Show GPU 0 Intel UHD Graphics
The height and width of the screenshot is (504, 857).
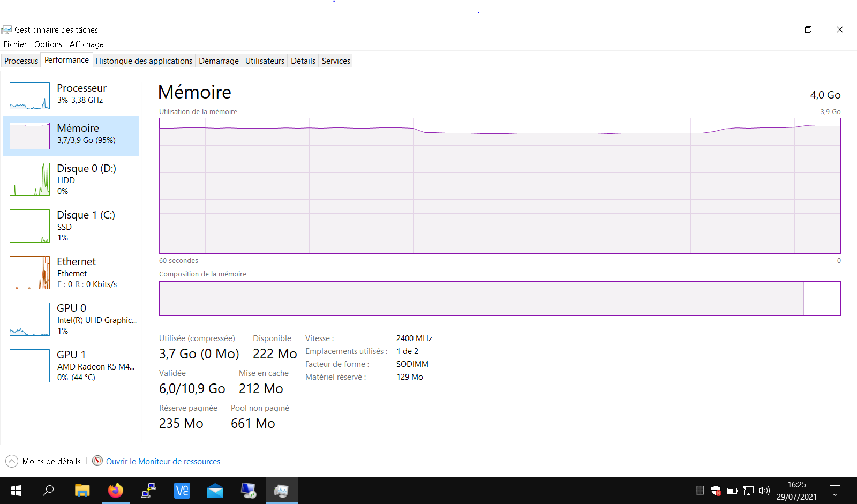71,319
